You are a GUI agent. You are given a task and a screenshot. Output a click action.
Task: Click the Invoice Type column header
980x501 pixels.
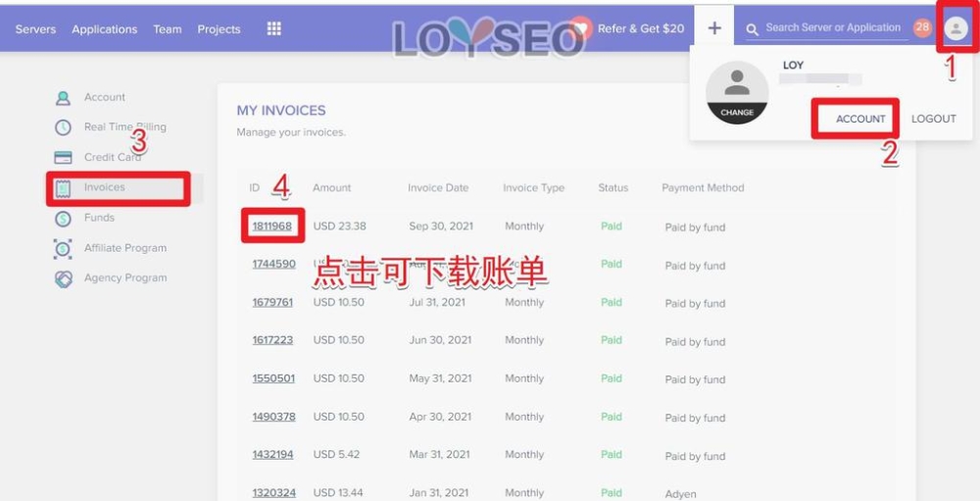[534, 187]
